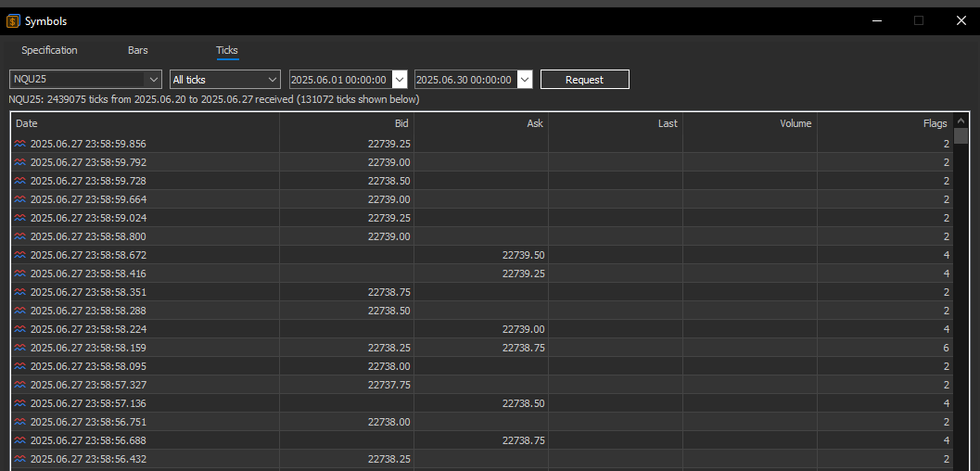980x471 pixels.
Task: Select bid value 22738.25 at 23:58:56.432
Action: 388,459
